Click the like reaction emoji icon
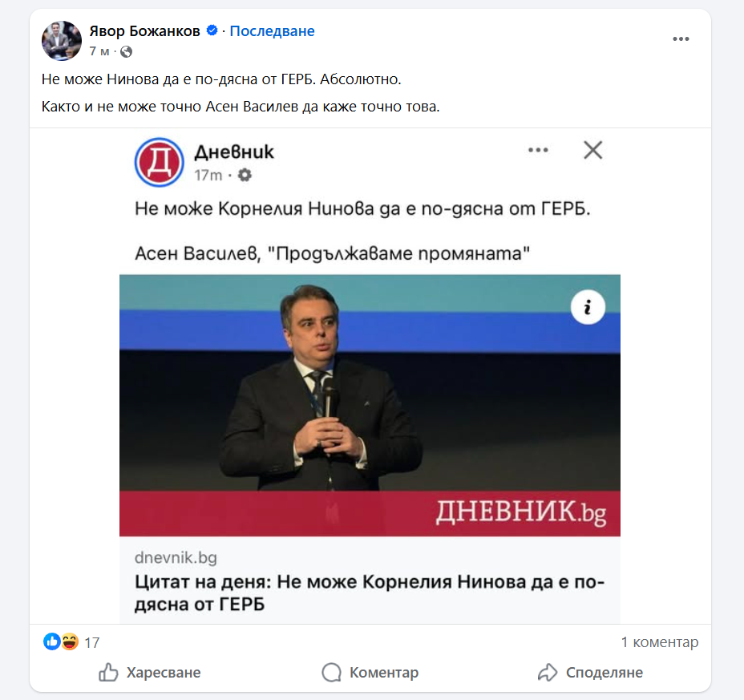 [x=52, y=641]
